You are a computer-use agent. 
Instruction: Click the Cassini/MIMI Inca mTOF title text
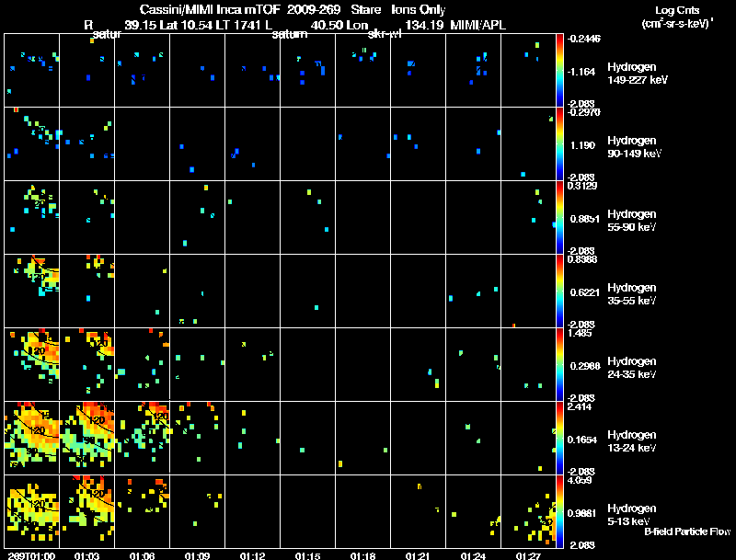[x=210, y=9]
